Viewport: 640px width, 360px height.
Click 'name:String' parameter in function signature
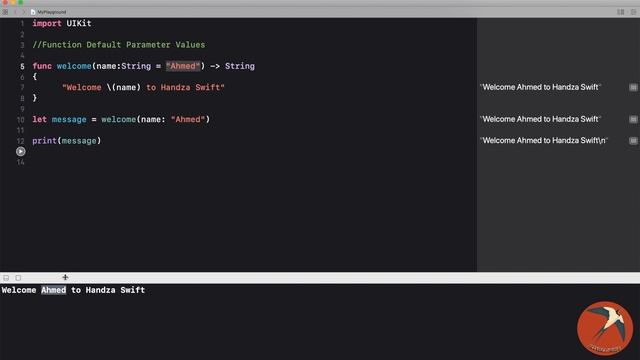(x=124, y=66)
